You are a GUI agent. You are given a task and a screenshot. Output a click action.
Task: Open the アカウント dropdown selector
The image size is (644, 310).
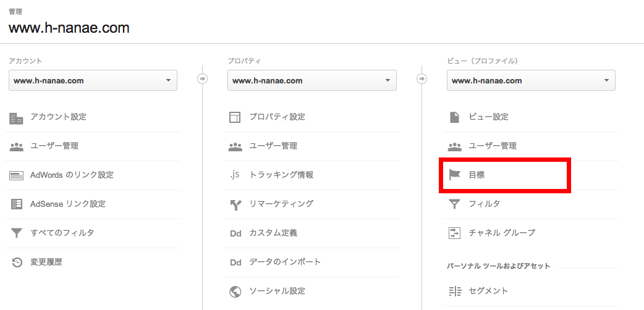point(93,80)
